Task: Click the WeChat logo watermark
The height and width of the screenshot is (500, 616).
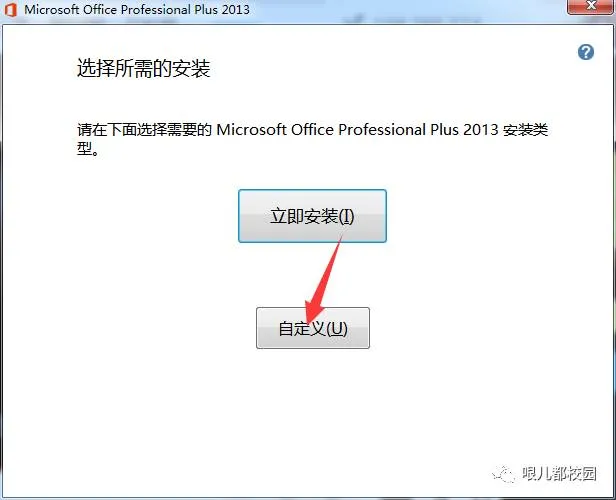Action: click(503, 474)
